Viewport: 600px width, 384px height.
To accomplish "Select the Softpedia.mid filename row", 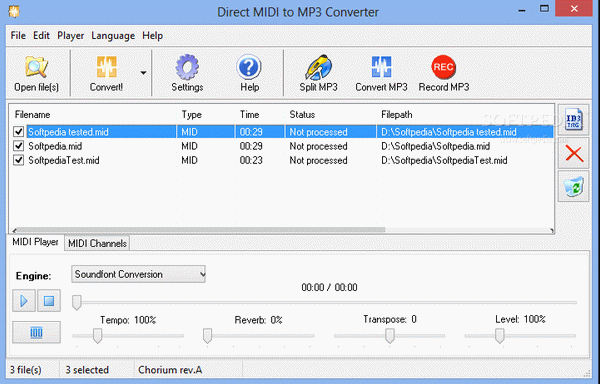I will [x=55, y=146].
